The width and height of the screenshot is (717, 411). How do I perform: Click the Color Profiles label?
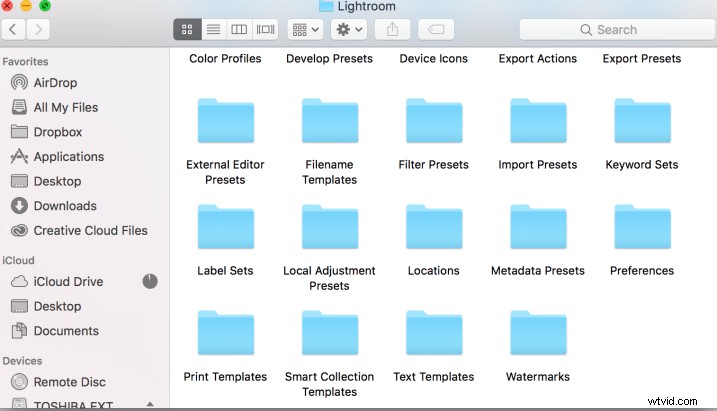tap(225, 59)
